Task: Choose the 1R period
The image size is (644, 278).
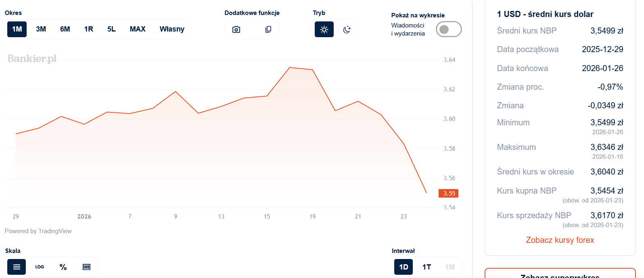Action: (89, 29)
